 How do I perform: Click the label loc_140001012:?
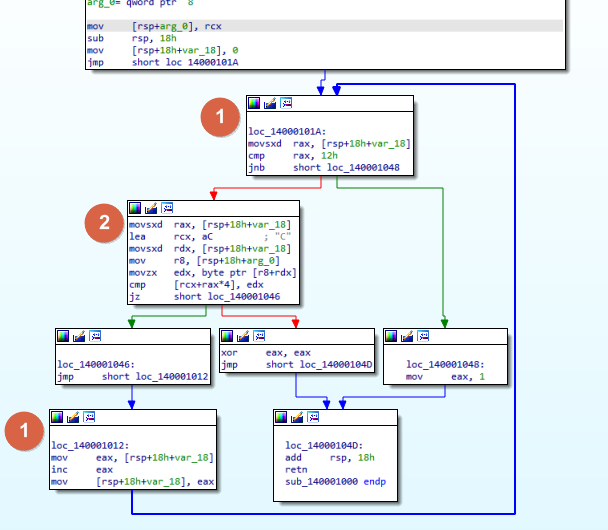click(x=90, y=445)
